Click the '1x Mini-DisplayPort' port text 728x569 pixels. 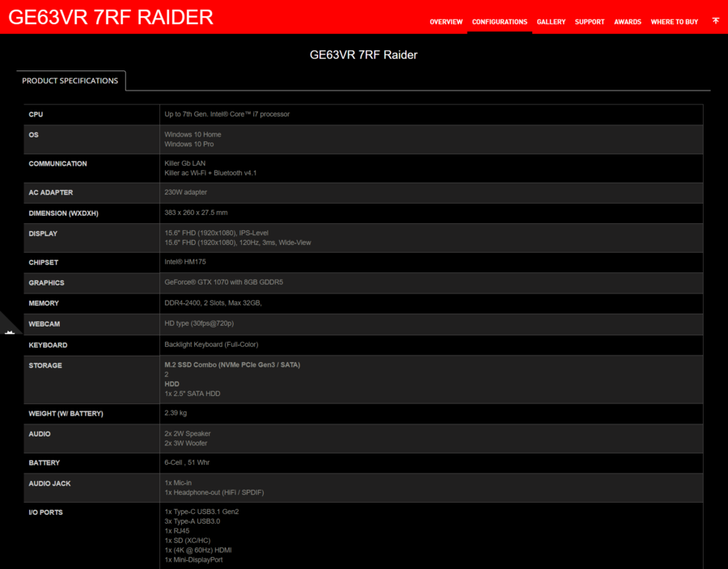point(193,560)
